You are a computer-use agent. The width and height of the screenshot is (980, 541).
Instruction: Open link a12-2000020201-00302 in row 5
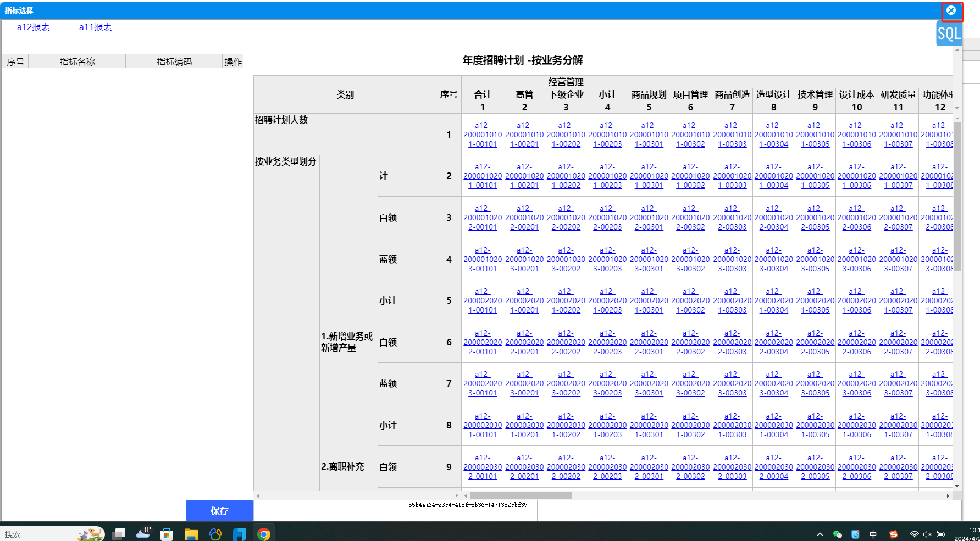(690, 300)
